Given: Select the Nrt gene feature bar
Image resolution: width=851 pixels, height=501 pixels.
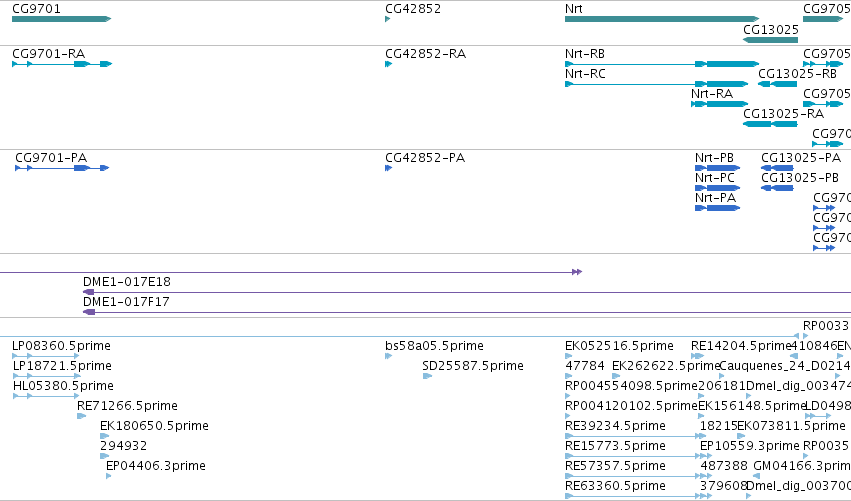Looking at the screenshot, I should (x=662, y=19).
